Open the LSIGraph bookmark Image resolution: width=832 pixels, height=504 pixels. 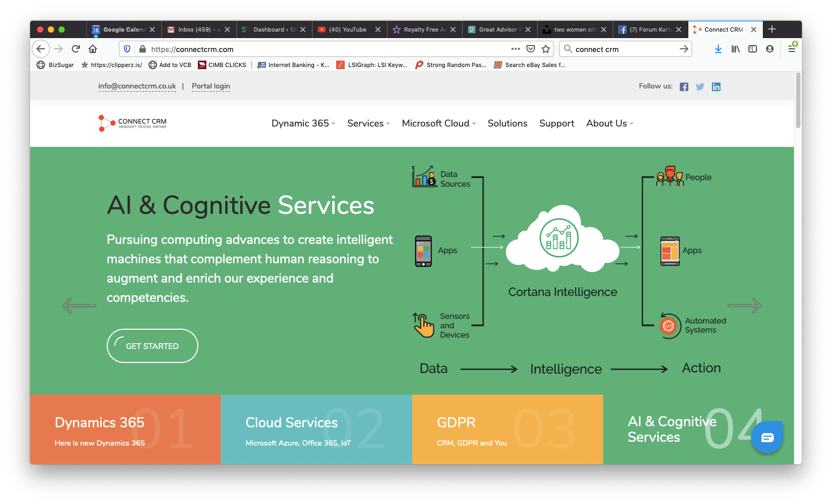(372, 65)
